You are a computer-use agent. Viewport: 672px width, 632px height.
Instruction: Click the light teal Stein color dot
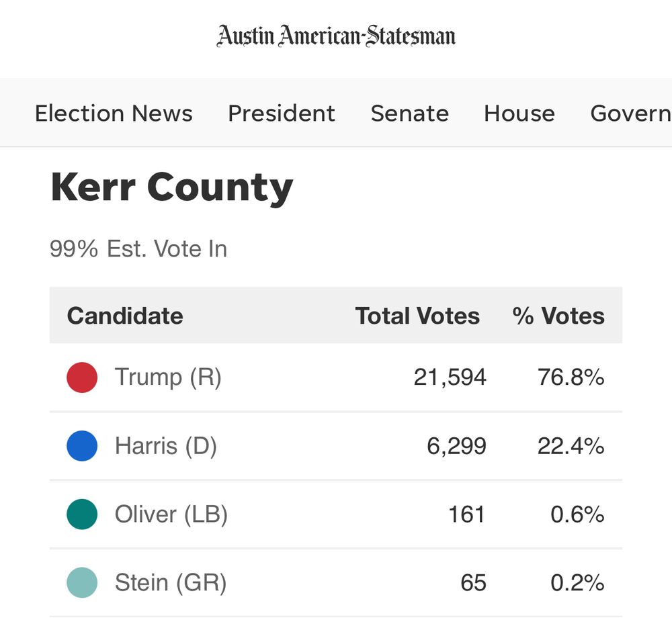(82, 583)
